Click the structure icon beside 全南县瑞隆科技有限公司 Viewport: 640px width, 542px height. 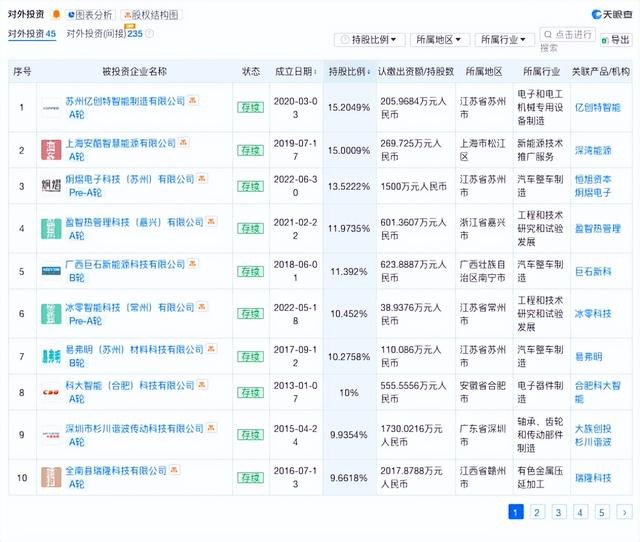174,470
